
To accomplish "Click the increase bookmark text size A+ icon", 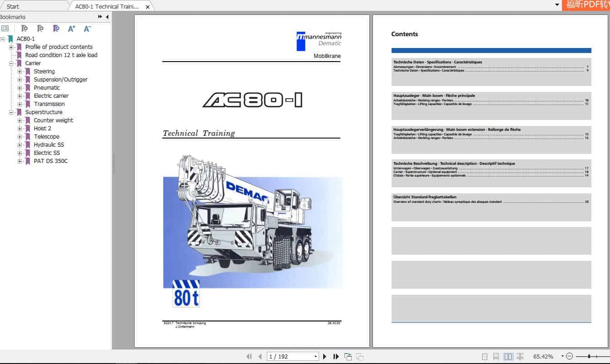I will click(x=71, y=28).
